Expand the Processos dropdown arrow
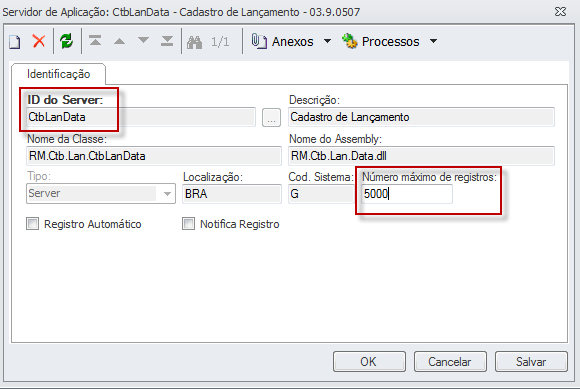This screenshot has height=389, width=580. point(434,41)
